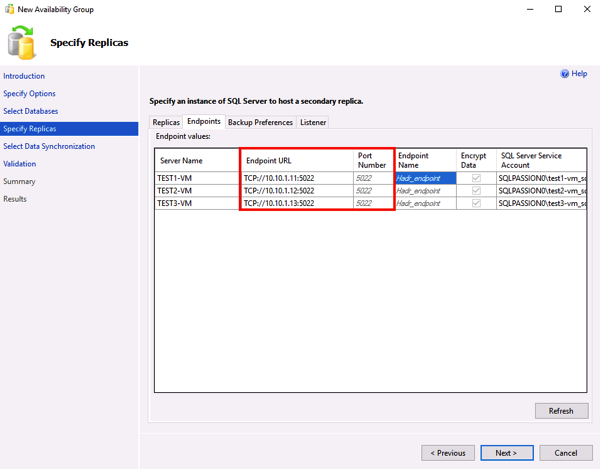Click port number 5022 for TEST1-VM

click(x=374, y=178)
